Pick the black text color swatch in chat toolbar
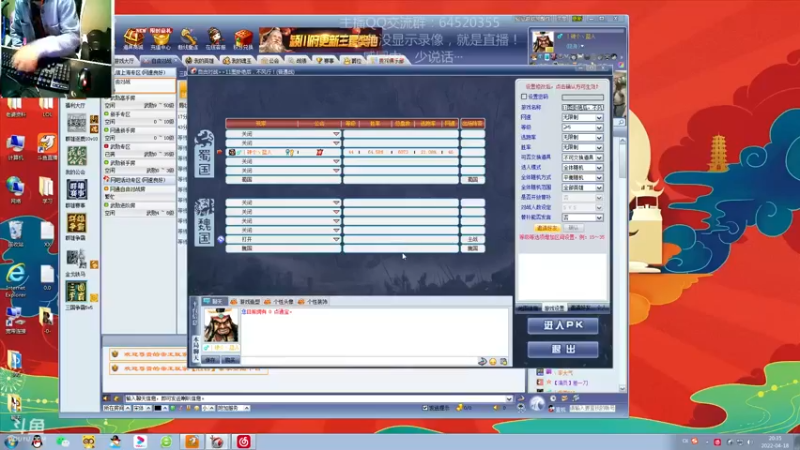The height and width of the screenshot is (450, 800). 158,408
